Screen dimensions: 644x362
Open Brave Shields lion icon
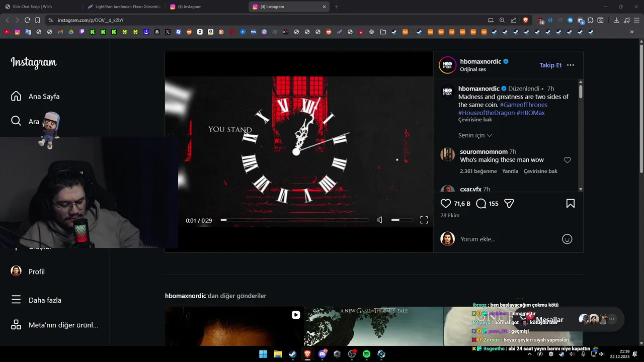(x=526, y=20)
